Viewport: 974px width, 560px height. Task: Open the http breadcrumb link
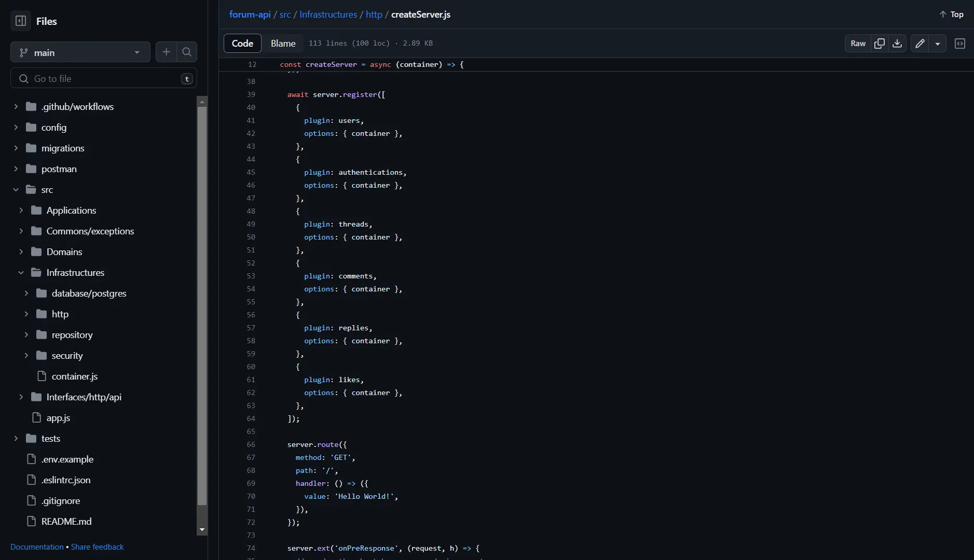point(374,15)
